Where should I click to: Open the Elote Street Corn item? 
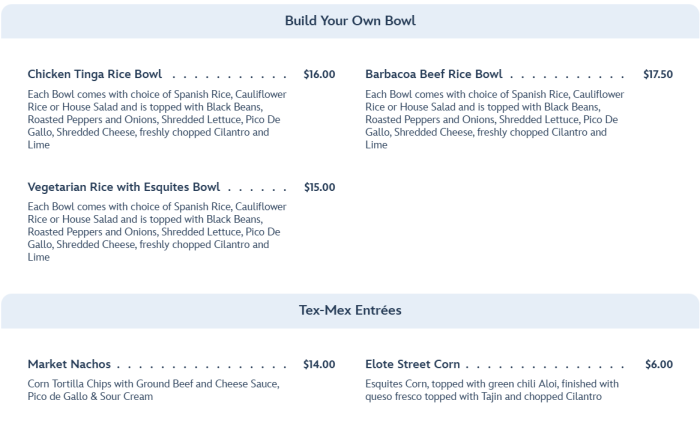tap(413, 364)
